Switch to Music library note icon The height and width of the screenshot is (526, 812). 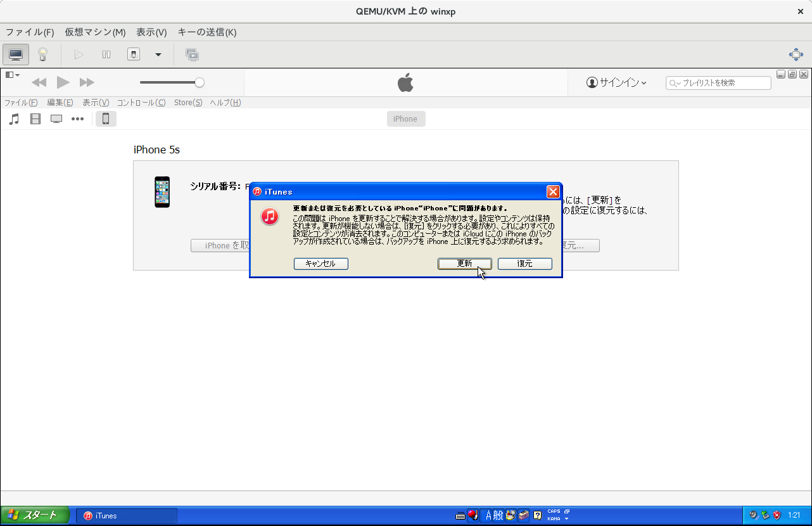pos(15,119)
